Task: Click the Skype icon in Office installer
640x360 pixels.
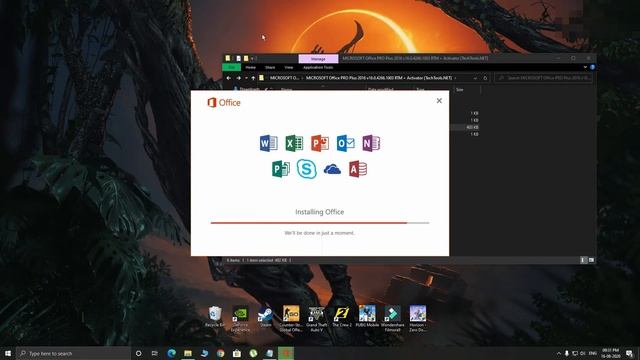Action: (x=307, y=169)
